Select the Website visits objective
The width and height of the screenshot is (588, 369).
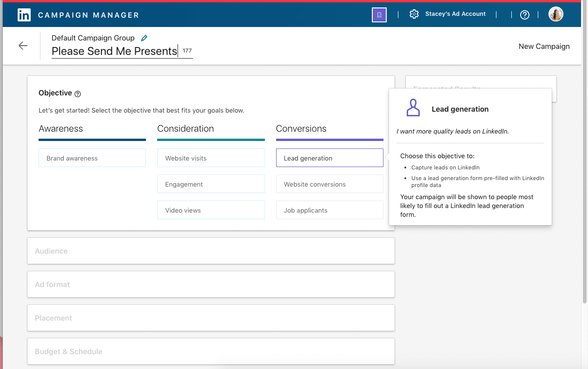click(211, 158)
